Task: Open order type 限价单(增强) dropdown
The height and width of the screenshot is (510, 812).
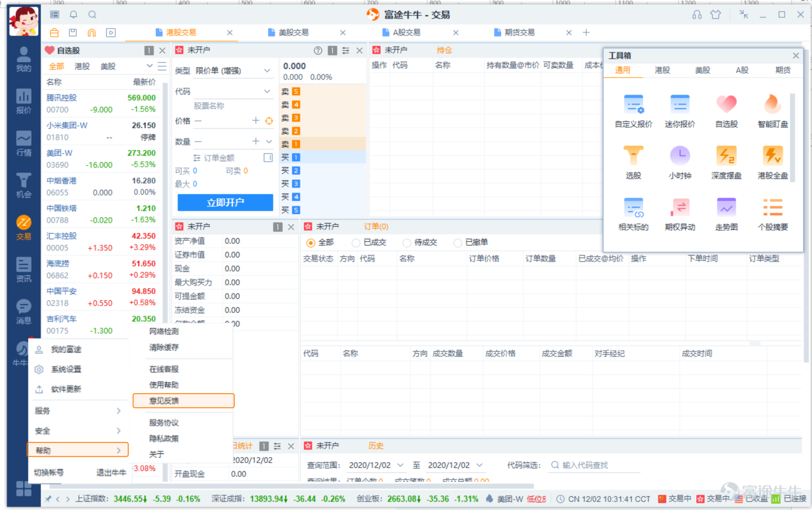Action: 233,71
